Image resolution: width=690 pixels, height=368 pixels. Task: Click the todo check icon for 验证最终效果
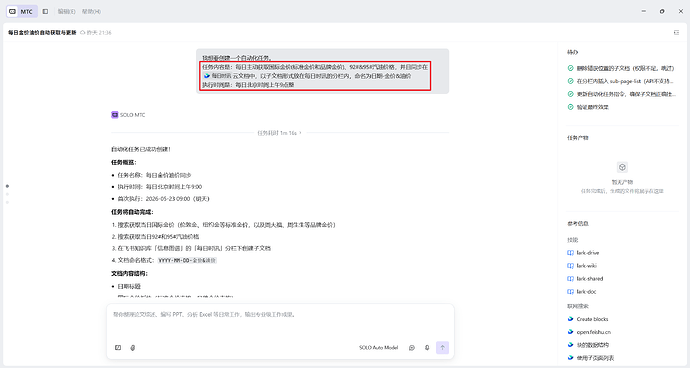pos(571,107)
